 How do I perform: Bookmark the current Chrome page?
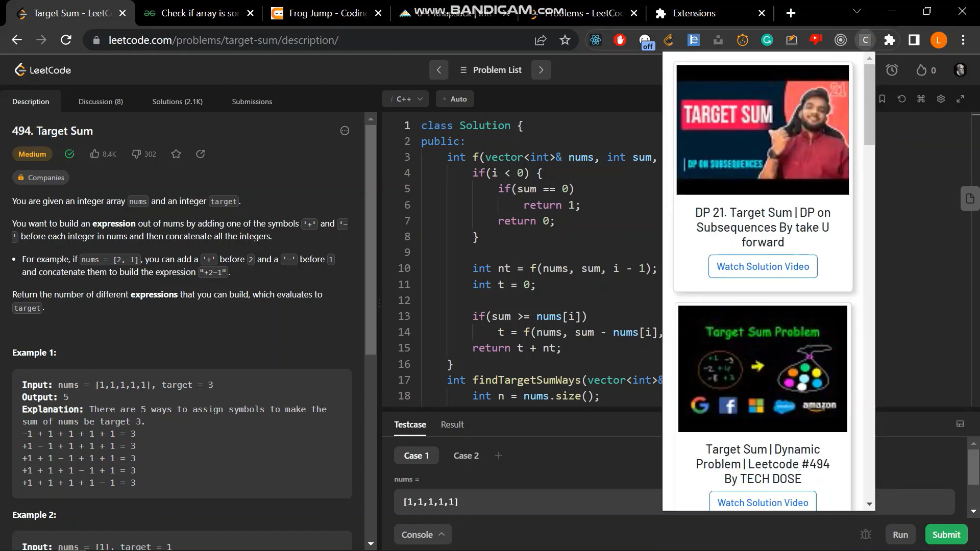pyautogui.click(x=565, y=40)
